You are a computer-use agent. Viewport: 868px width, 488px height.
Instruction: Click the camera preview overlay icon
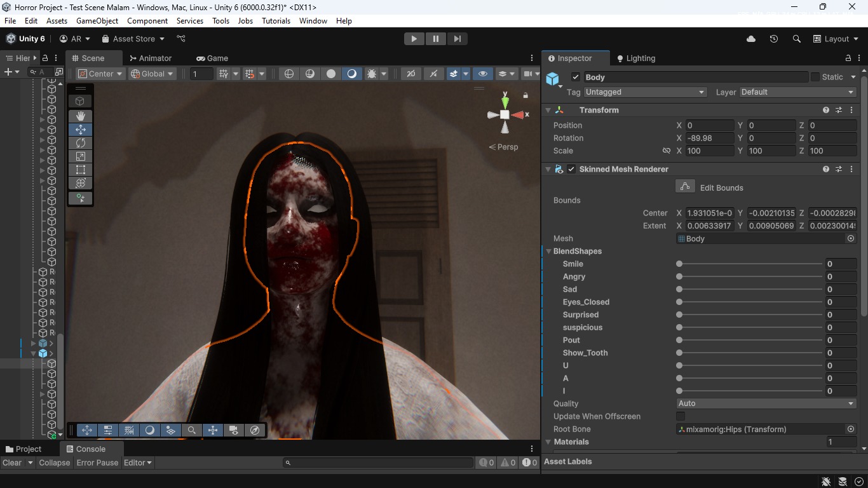tap(234, 430)
